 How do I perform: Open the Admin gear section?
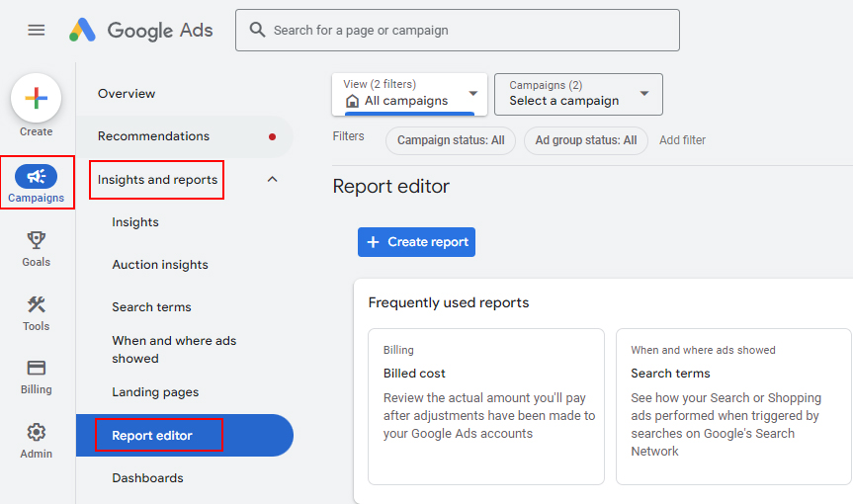(x=36, y=441)
